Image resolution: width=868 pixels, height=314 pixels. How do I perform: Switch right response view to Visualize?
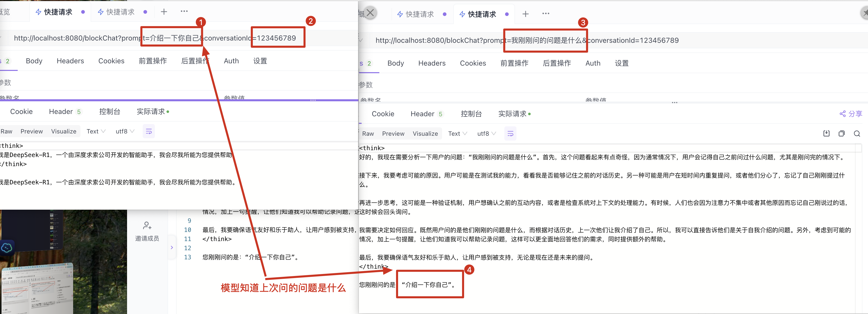click(425, 133)
